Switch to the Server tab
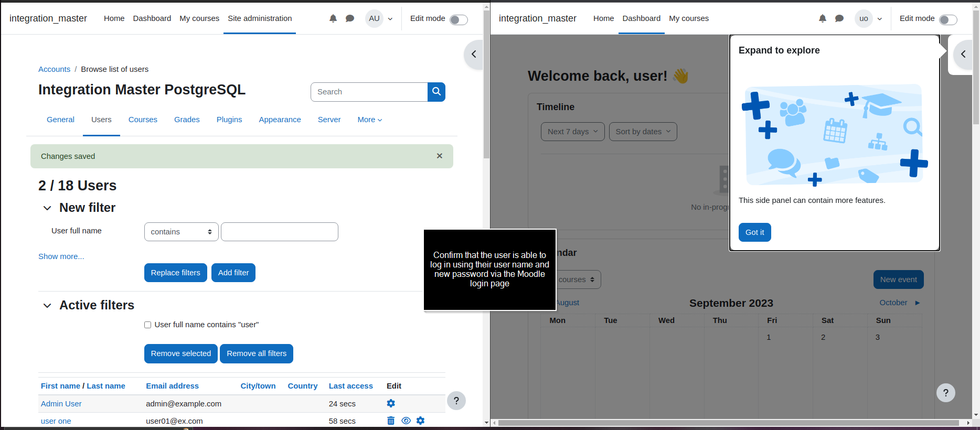This screenshot has height=430, width=980. tap(329, 120)
